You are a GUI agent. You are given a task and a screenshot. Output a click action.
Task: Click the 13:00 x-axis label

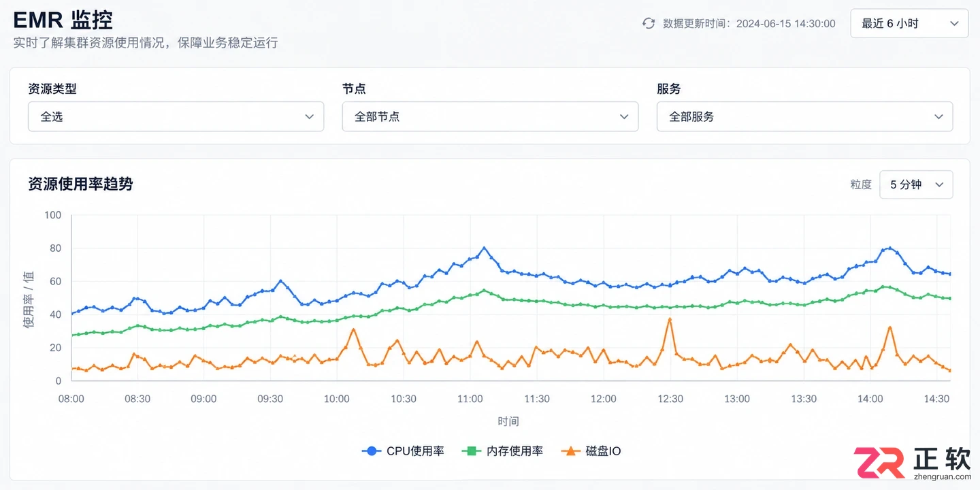pyautogui.click(x=737, y=399)
